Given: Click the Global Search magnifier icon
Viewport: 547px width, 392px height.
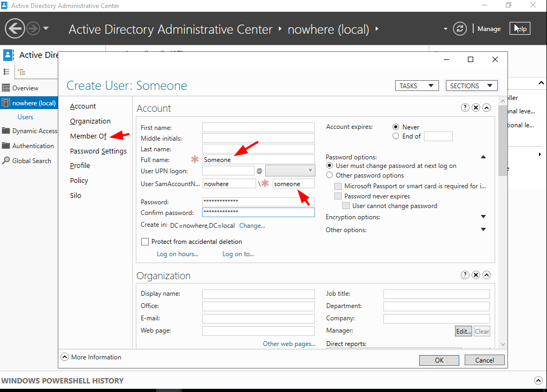Looking at the screenshot, I should click(6, 161).
